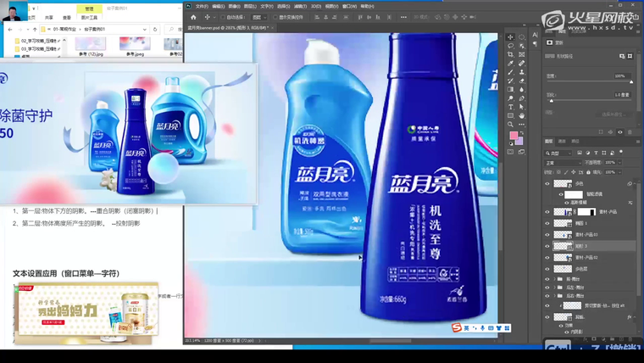Click the Home icon in options bar

[193, 17]
